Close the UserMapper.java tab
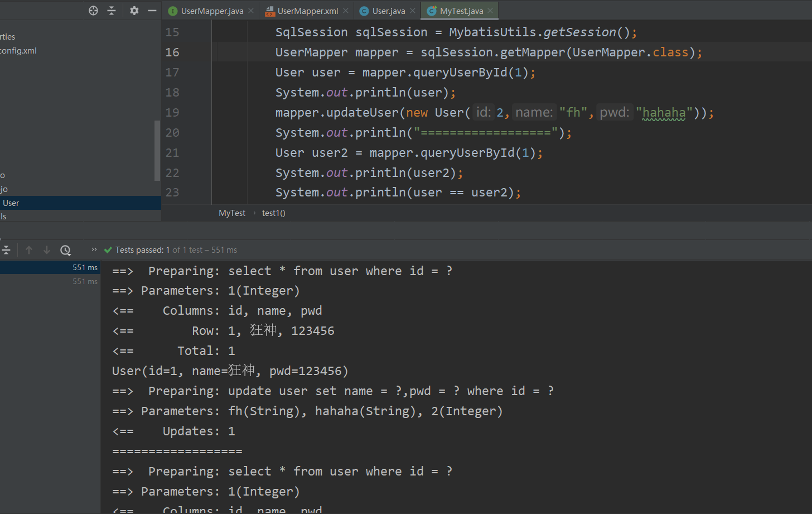 click(x=251, y=11)
